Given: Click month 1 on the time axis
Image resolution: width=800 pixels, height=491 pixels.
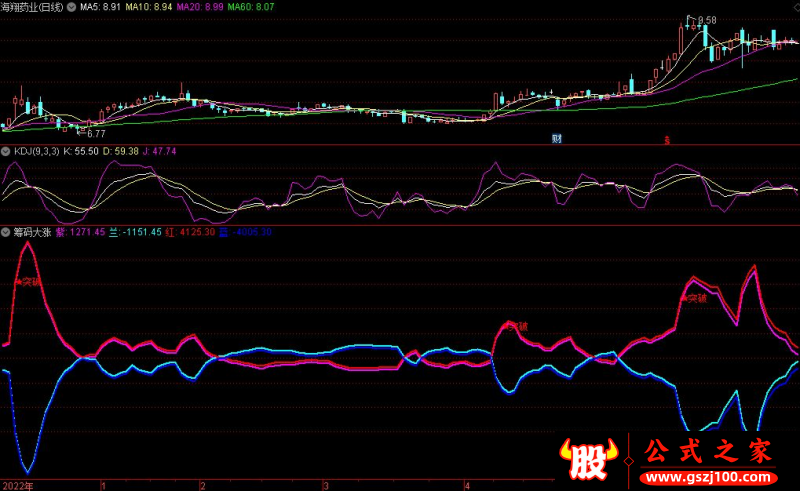Looking at the screenshot, I should 103,485.
